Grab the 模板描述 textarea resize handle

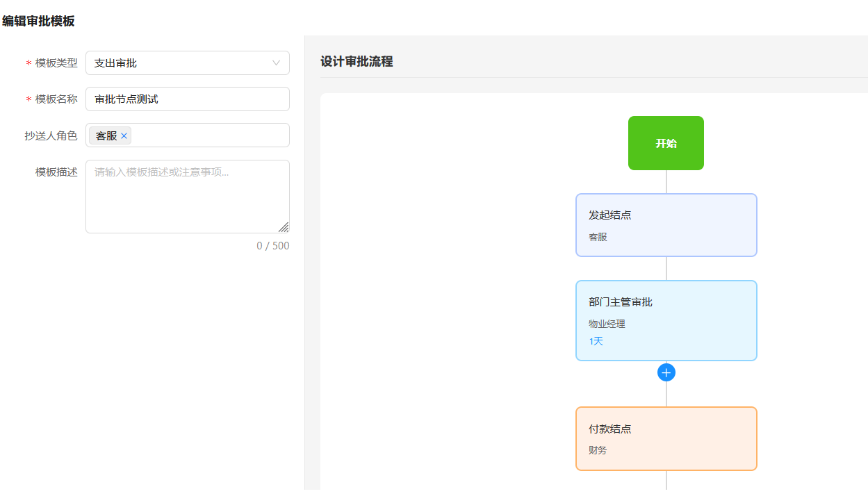[284, 227]
